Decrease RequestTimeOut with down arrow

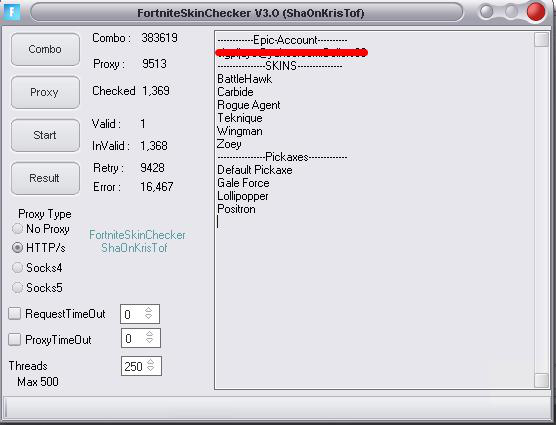coord(148,317)
